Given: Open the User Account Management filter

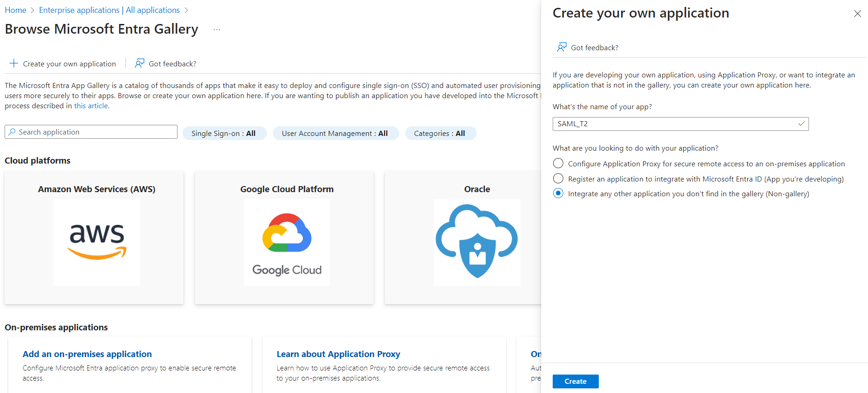Looking at the screenshot, I should pos(336,133).
